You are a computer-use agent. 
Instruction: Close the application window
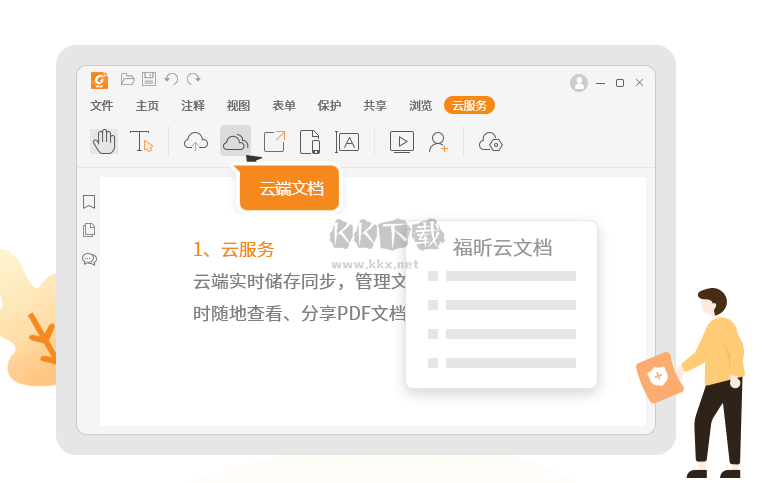pyautogui.click(x=639, y=83)
